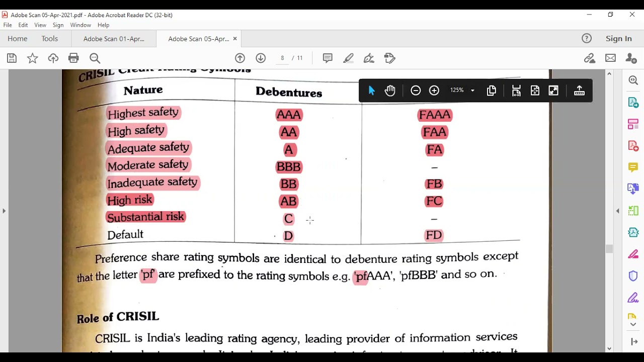Open the Window menu
The height and width of the screenshot is (362, 644).
80,25
